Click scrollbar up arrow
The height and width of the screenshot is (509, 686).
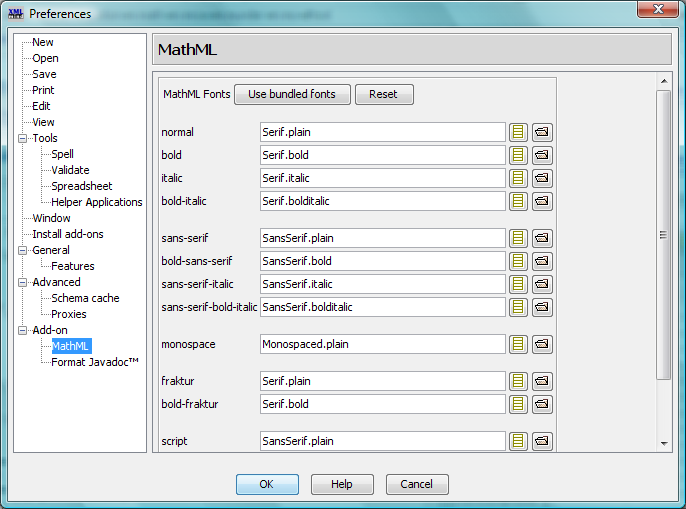click(x=664, y=81)
